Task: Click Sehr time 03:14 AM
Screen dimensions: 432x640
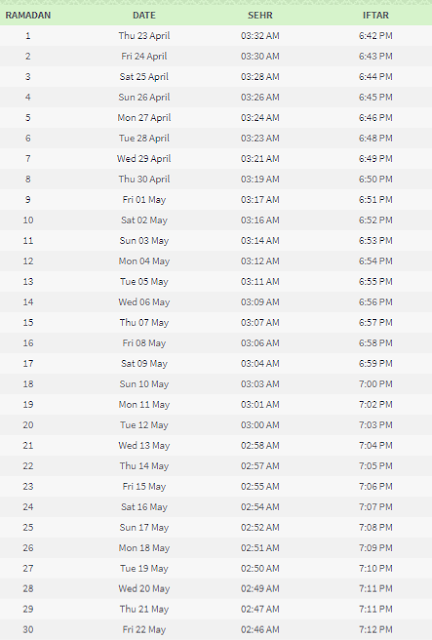Action: tap(260, 241)
